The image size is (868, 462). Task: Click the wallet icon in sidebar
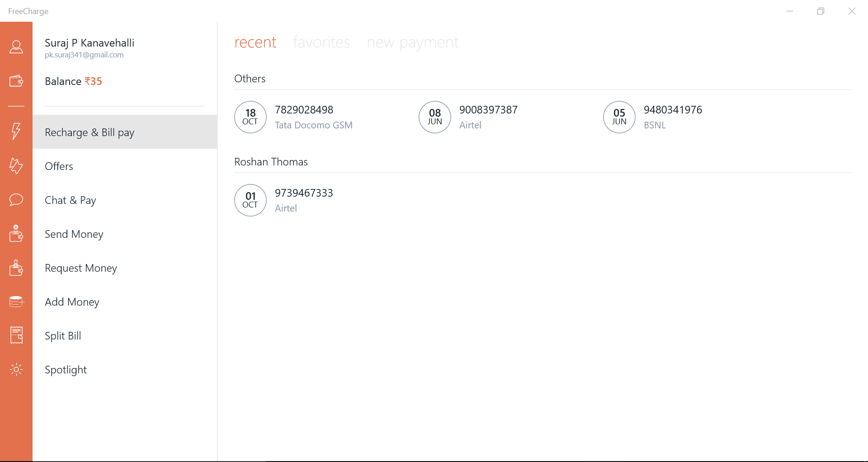point(16,81)
